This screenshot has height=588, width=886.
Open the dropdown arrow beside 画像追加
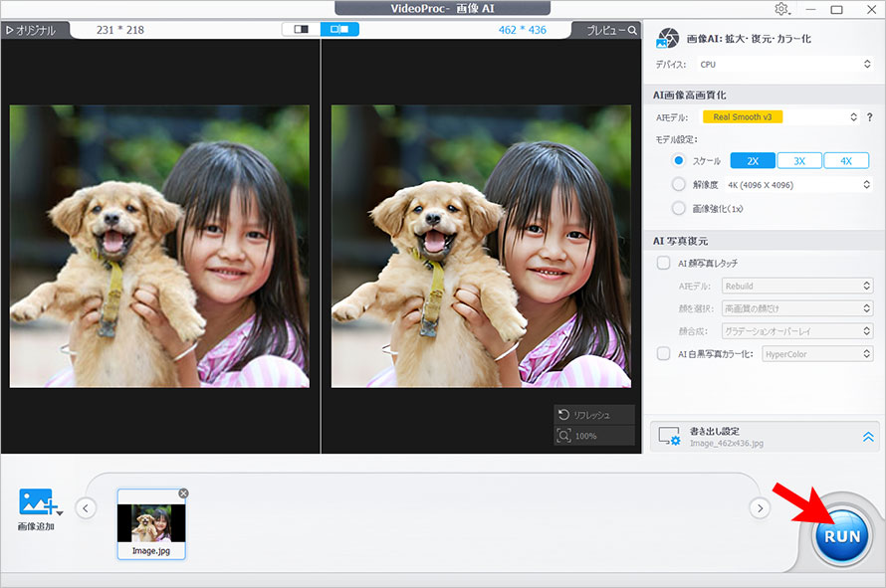coord(60,512)
